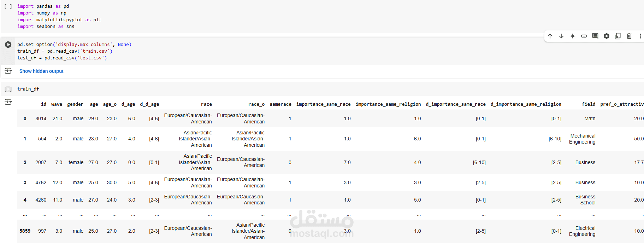The height and width of the screenshot is (244, 644).
Task: Click the 'gender' column header
Action: coord(75,104)
